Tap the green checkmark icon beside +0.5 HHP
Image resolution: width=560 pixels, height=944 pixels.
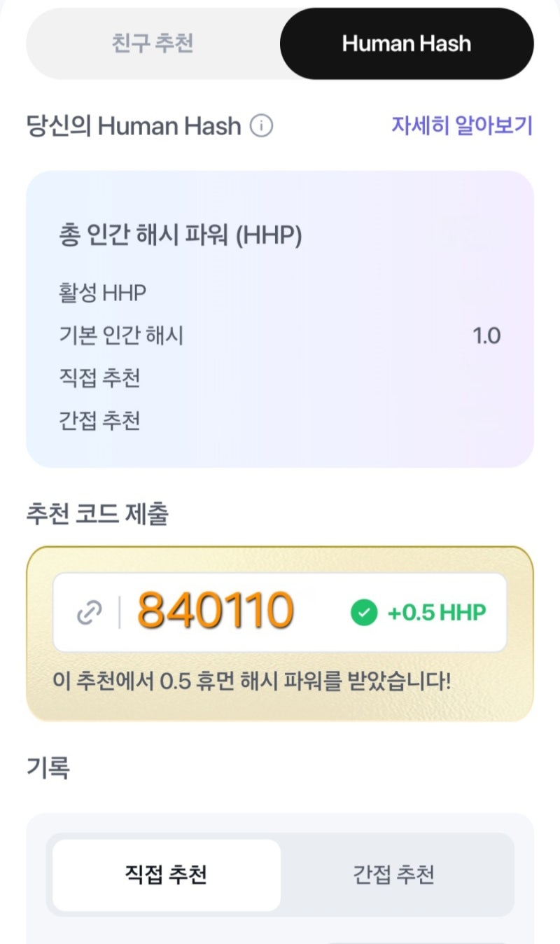364,613
